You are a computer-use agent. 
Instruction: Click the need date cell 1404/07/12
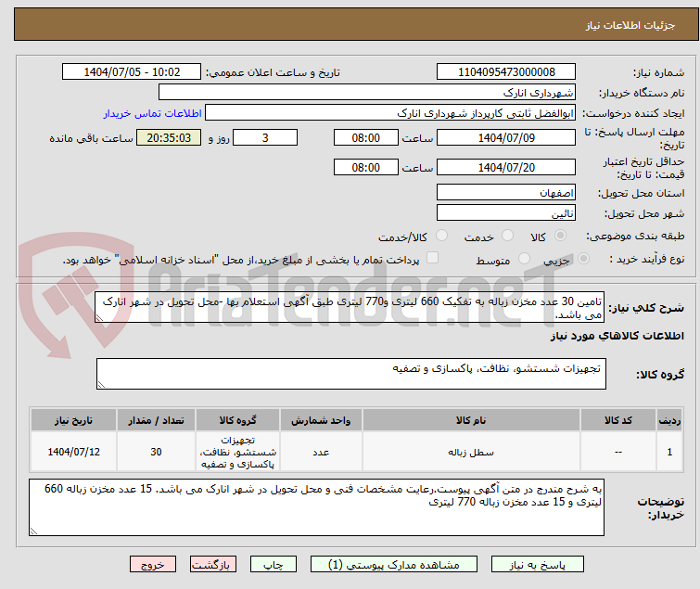[73, 452]
